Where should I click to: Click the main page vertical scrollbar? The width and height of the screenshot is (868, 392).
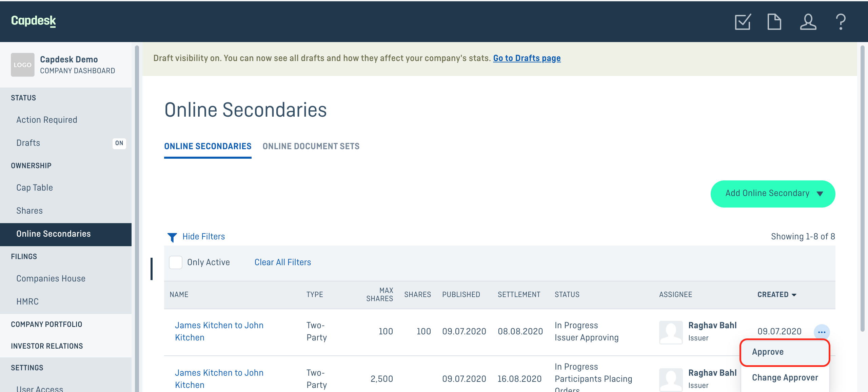[863, 189]
